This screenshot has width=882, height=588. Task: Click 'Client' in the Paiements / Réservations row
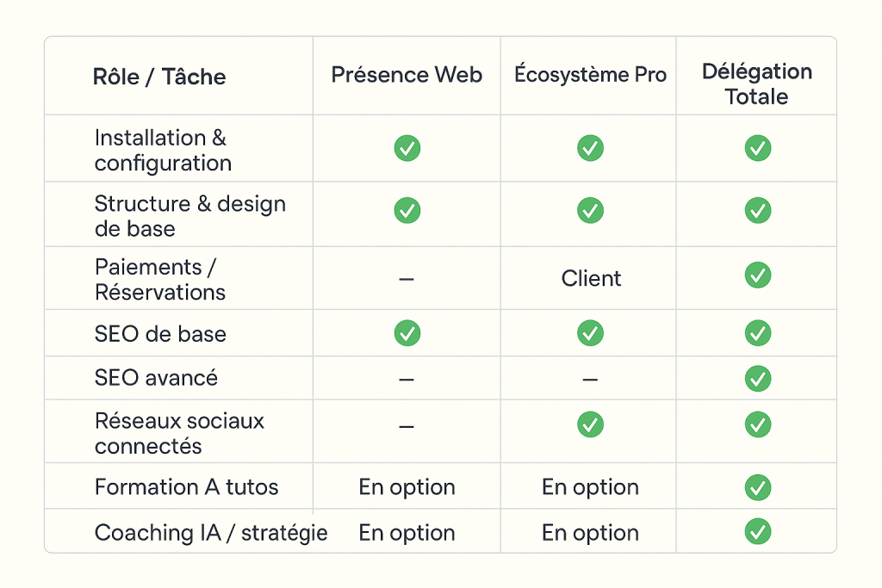pos(591,278)
